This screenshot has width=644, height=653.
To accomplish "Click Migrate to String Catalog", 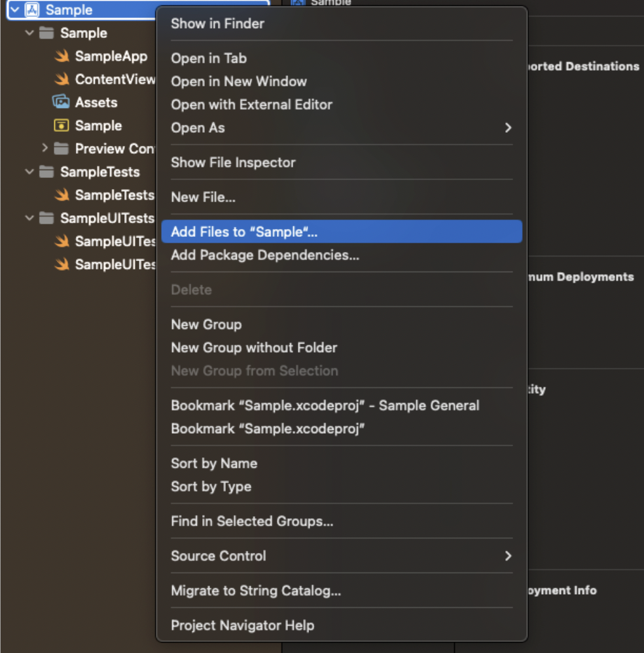I will 256,591.
